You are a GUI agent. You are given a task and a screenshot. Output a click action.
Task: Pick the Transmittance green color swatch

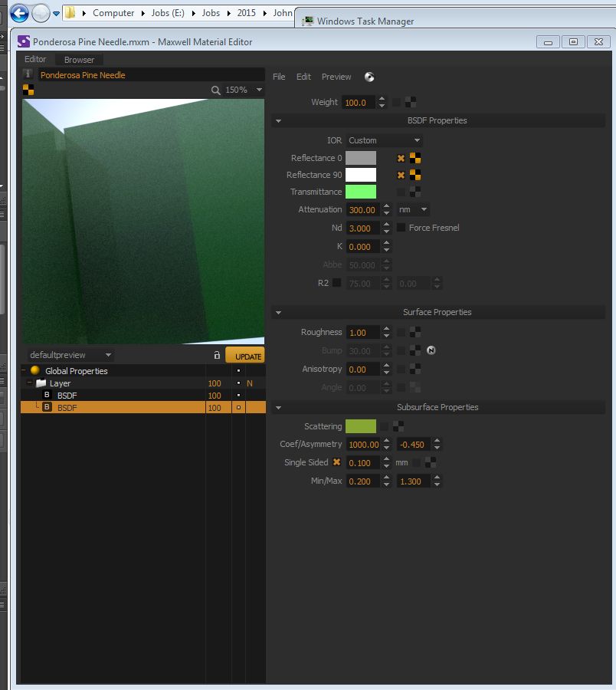(361, 192)
